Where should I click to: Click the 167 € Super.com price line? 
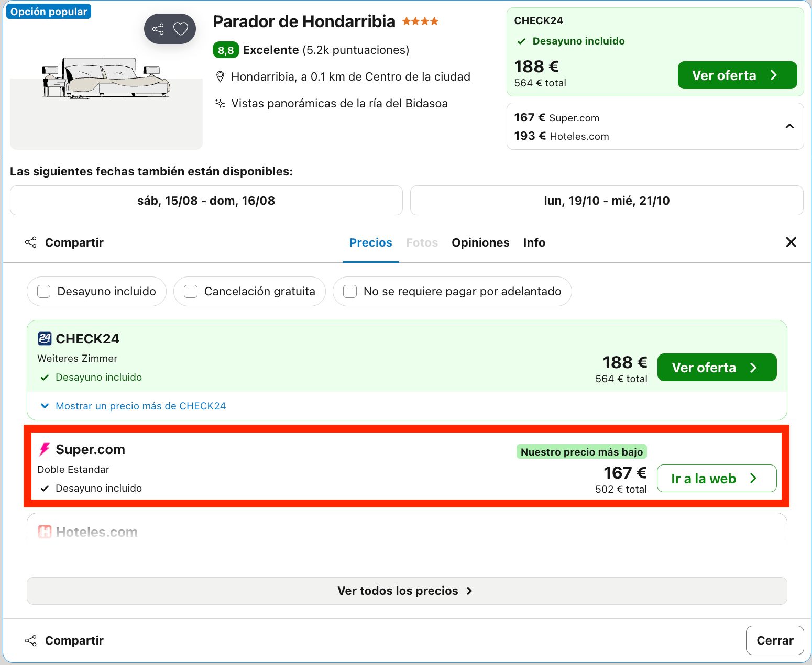tap(556, 118)
